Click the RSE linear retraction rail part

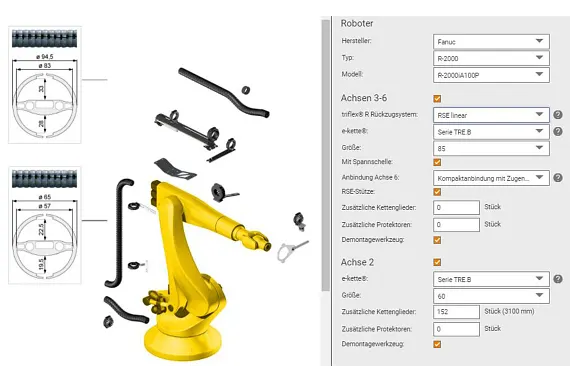click(187, 129)
